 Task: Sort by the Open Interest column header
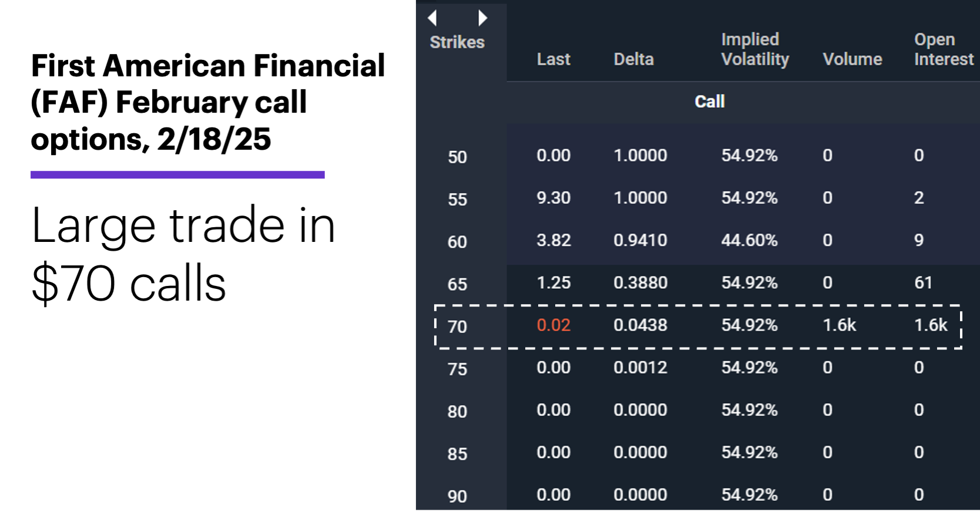coord(942,49)
